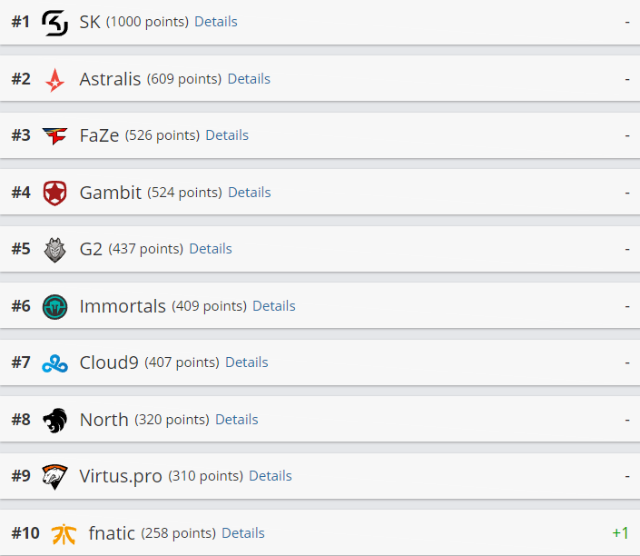Screen dimensions: 640x556
Task: Open Details for Astralis
Action: (x=249, y=79)
